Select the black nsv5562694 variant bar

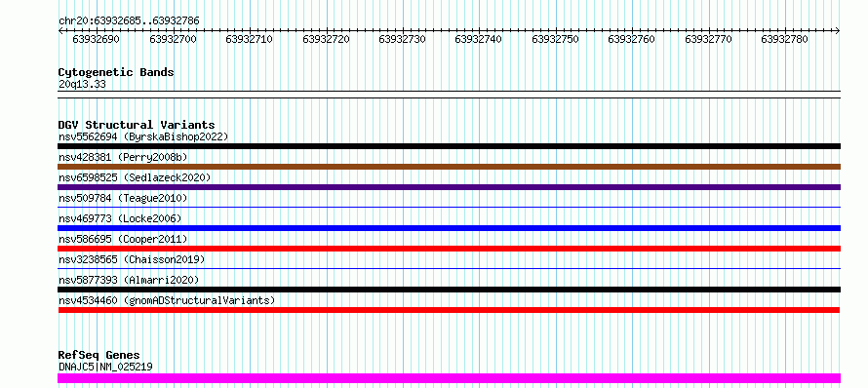pyautogui.click(x=449, y=146)
